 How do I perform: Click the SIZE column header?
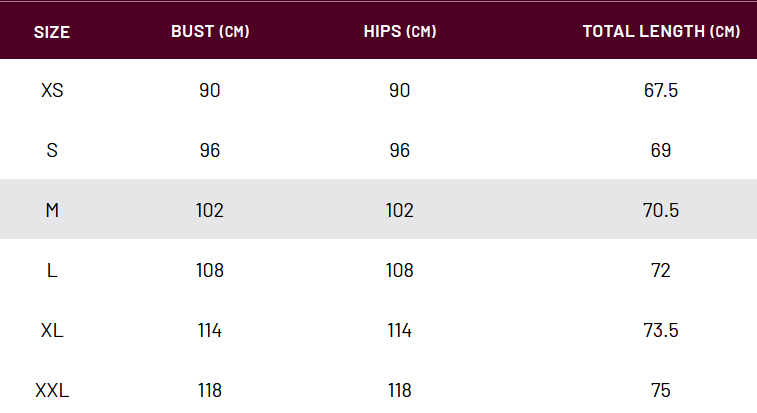[x=52, y=32]
